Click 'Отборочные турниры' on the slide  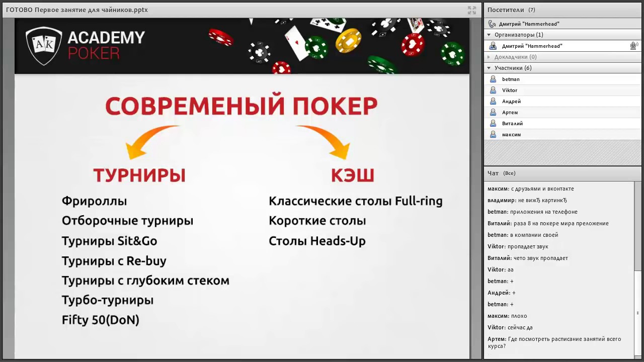127,221
